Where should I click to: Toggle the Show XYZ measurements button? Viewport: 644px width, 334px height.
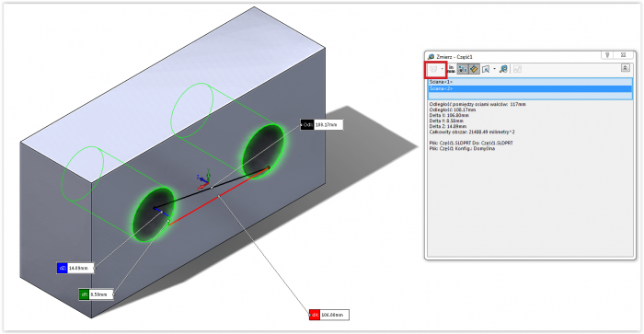click(x=463, y=69)
